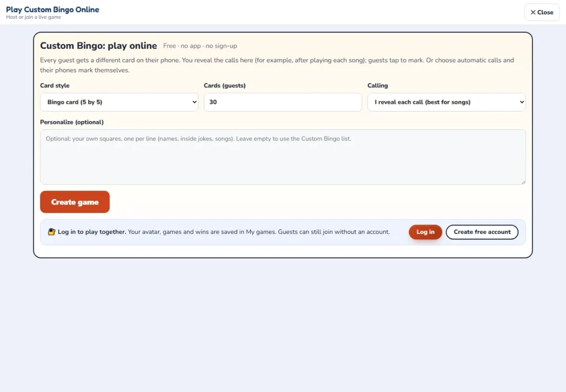Click the lock emoji icon beside Log in text

(51, 232)
